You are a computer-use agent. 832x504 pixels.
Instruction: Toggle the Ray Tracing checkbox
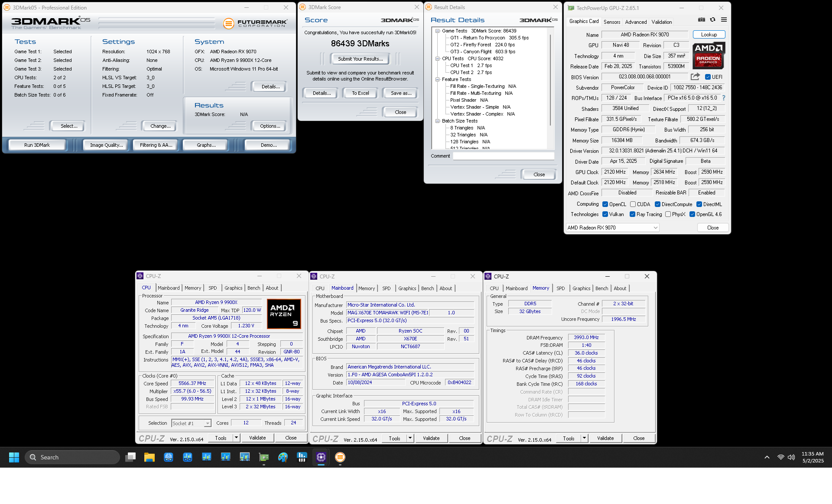coord(633,214)
